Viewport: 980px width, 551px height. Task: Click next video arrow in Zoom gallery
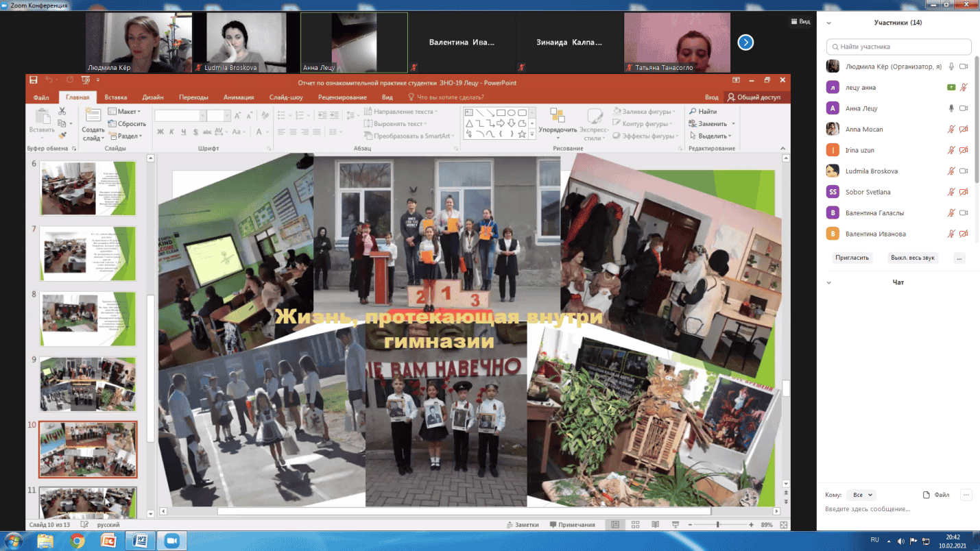745,42
